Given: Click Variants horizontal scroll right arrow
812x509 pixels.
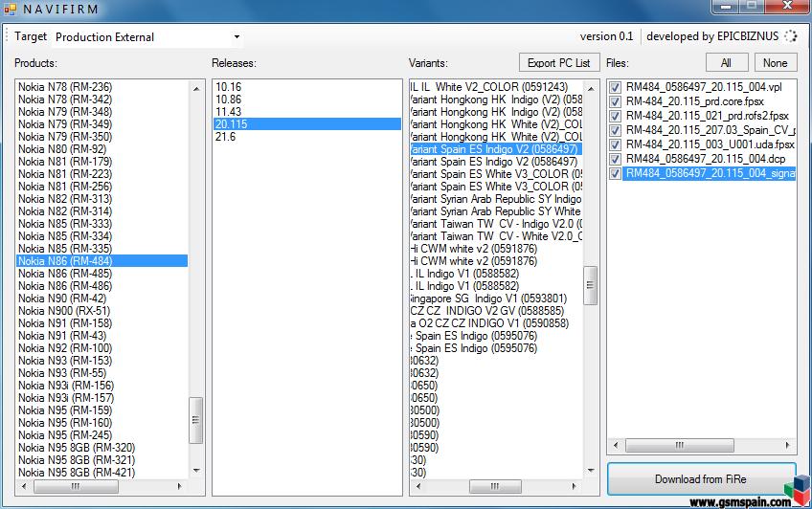Looking at the screenshot, I should point(574,486).
